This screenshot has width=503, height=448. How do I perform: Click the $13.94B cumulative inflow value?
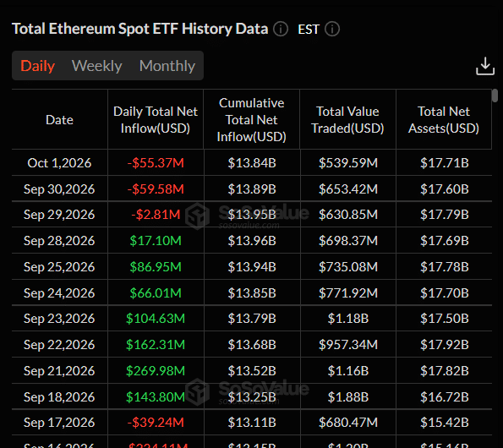[252, 267]
